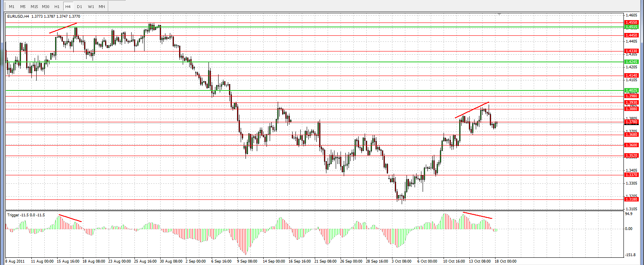Click the 6 Sep 16:00 time label
This screenshot has height=265, width=644.
pyautogui.click(x=221, y=261)
